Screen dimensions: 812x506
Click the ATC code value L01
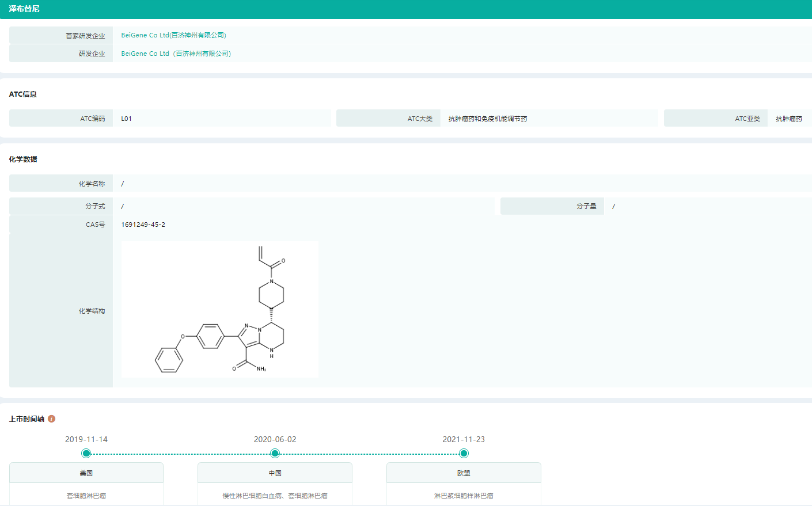(126, 119)
